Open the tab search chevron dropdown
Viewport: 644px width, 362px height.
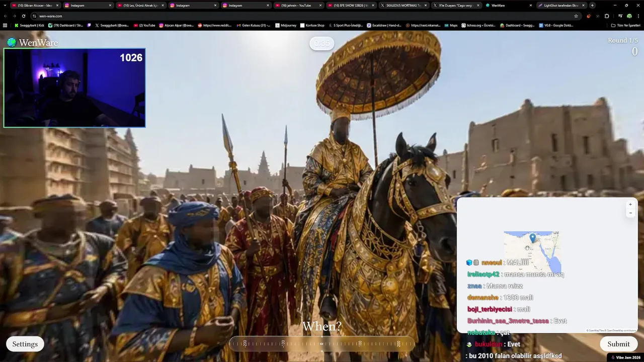(x=5, y=6)
